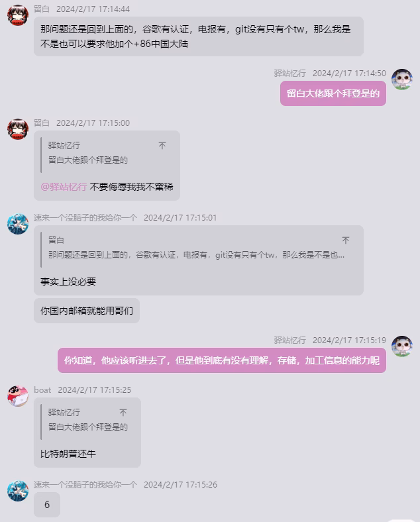Click the "6" message bubble

[47, 505]
